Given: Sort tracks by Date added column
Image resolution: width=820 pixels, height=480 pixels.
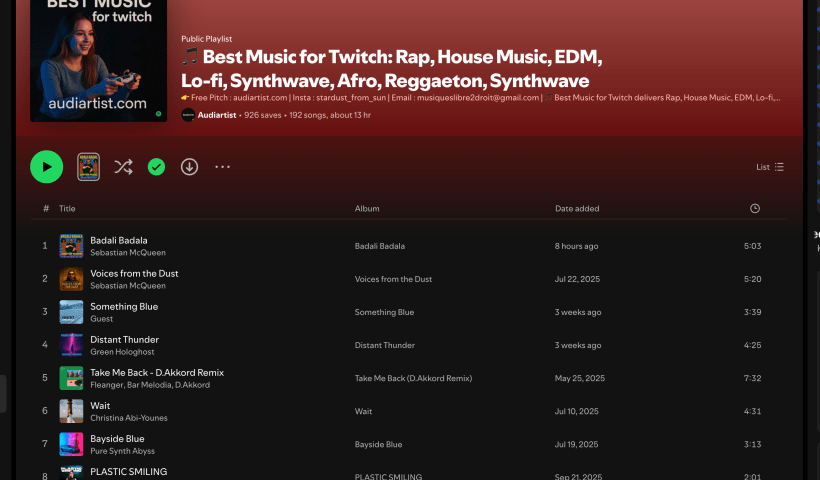Looking at the screenshot, I should pyautogui.click(x=577, y=208).
